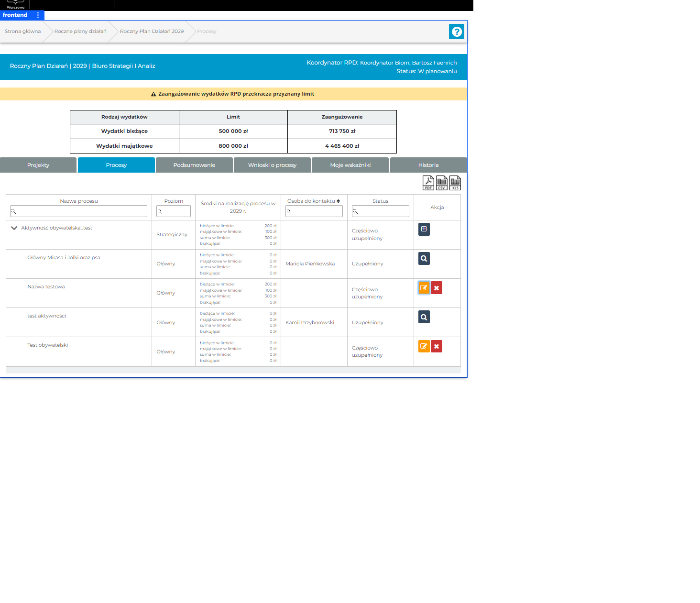View details of Główny Mirasa process
The height and width of the screenshot is (603, 700).
coord(424,259)
